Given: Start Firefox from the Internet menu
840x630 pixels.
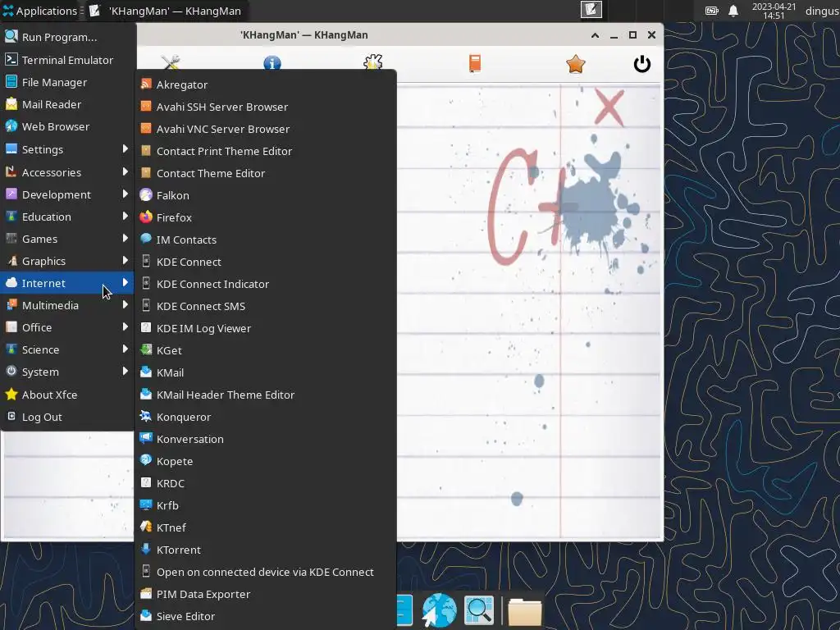Looking at the screenshot, I should [x=266, y=217].
